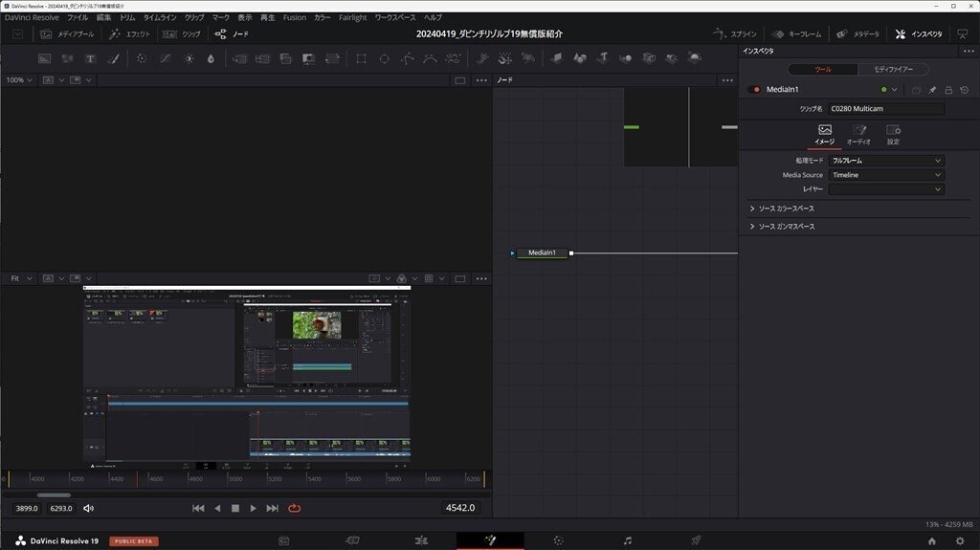Viewport: 980px width, 550px height.
Task: Add the Color Corrector tool
Action: pyautogui.click(x=142, y=58)
